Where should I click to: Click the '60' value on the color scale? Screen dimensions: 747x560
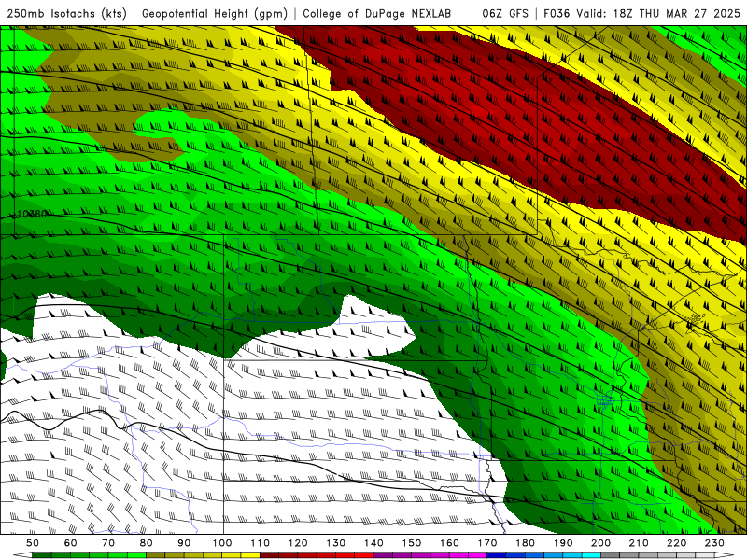pos(71,543)
